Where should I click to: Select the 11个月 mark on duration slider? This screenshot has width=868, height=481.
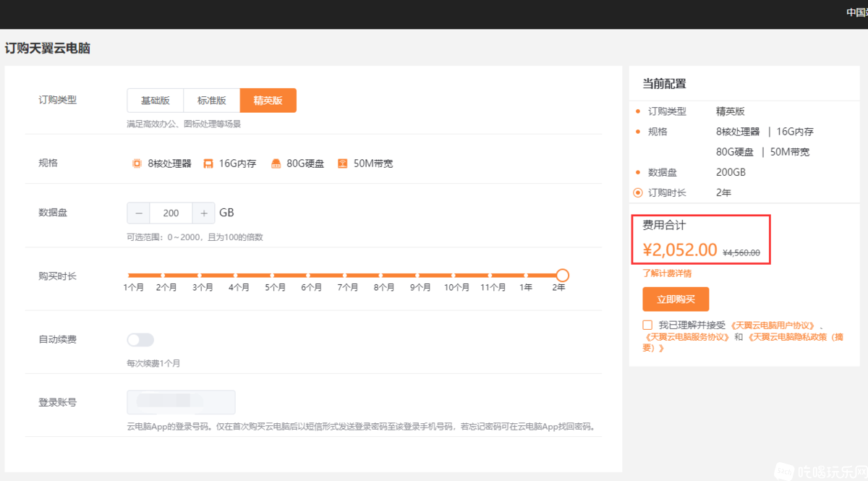[490, 276]
